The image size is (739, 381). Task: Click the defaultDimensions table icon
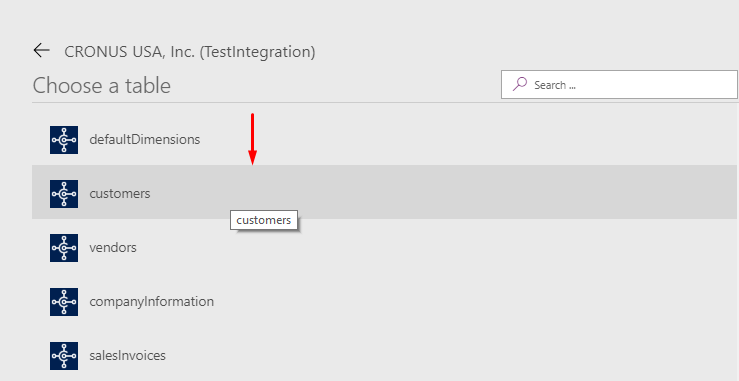coord(64,140)
